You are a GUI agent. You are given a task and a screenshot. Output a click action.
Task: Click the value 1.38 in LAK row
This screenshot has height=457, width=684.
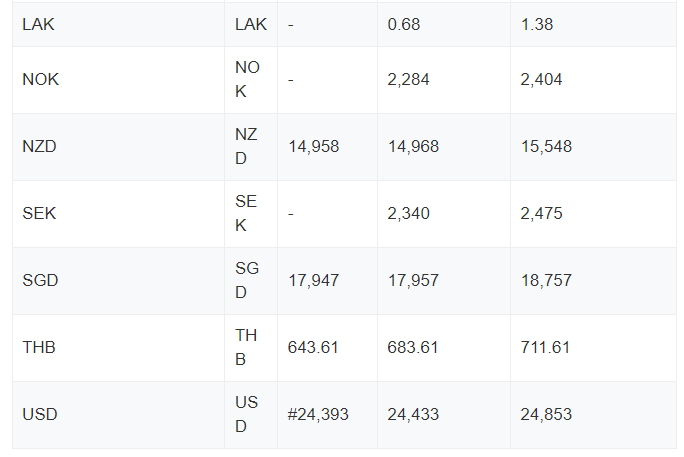pyautogui.click(x=537, y=24)
